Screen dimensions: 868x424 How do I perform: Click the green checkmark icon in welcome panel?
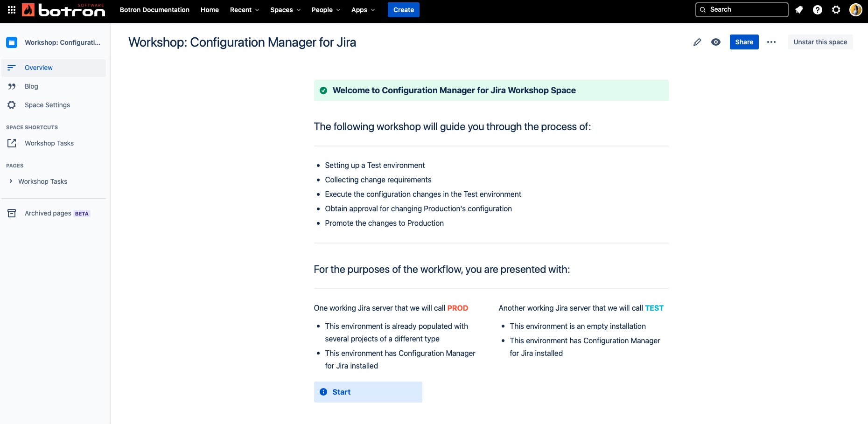323,90
